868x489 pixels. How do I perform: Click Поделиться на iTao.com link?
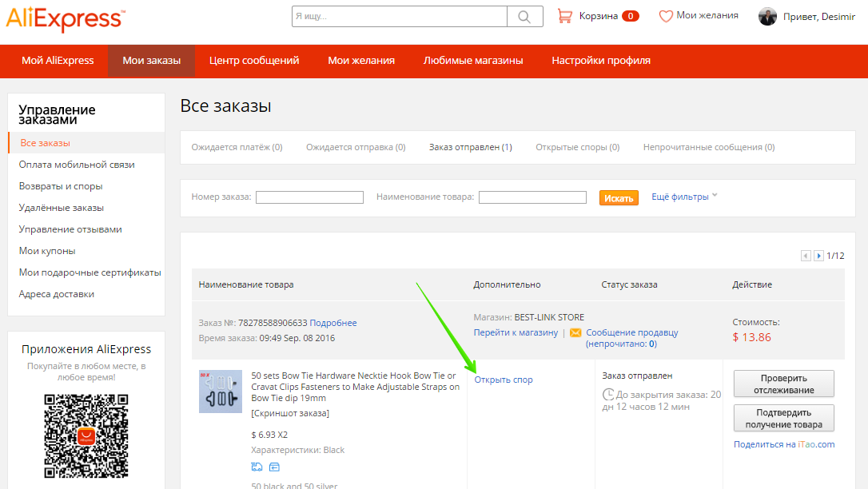[x=784, y=444]
